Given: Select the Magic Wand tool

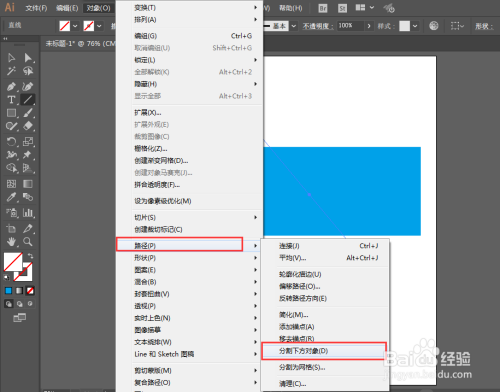Looking at the screenshot, I should [12, 71].
